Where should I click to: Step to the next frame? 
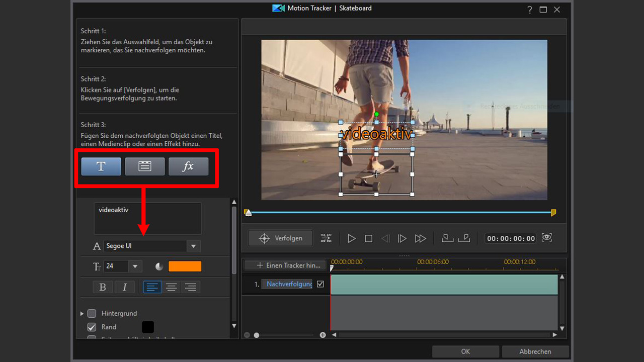tap(402, 239)
